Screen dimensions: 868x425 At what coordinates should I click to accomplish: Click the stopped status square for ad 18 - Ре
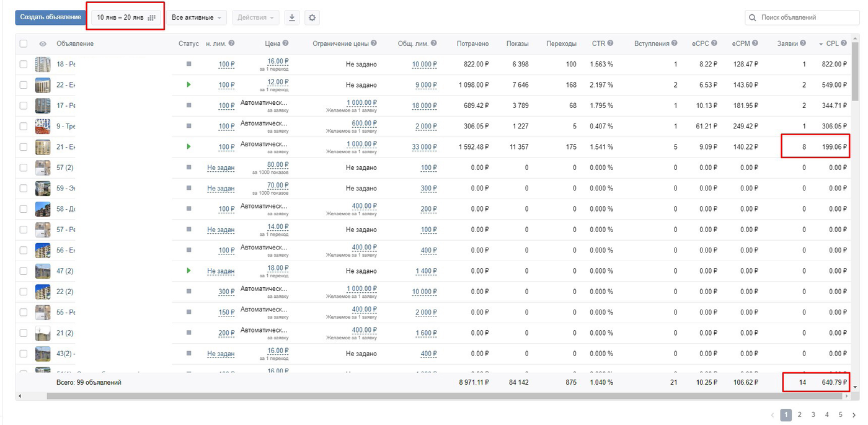click(x=188, y=64)
